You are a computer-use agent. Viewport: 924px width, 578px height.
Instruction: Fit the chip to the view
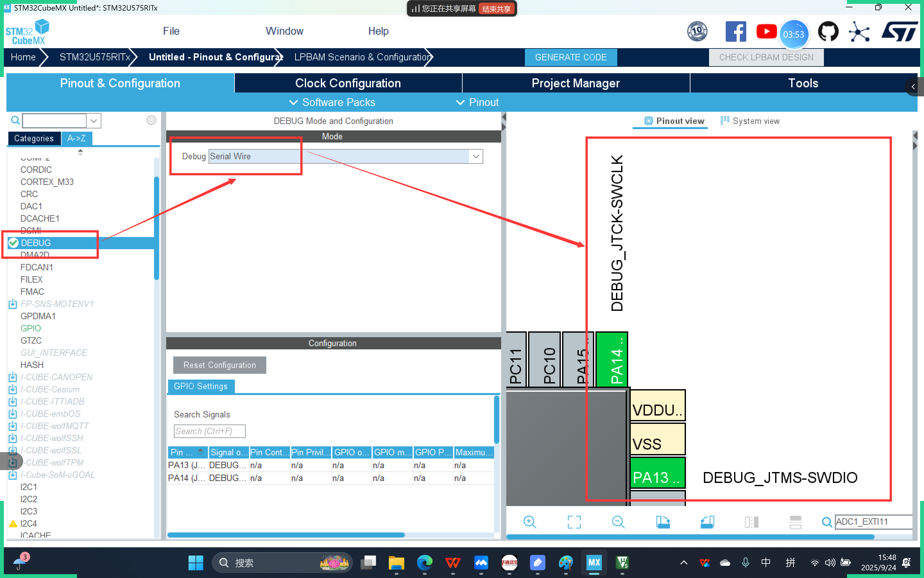pos(574,522)
